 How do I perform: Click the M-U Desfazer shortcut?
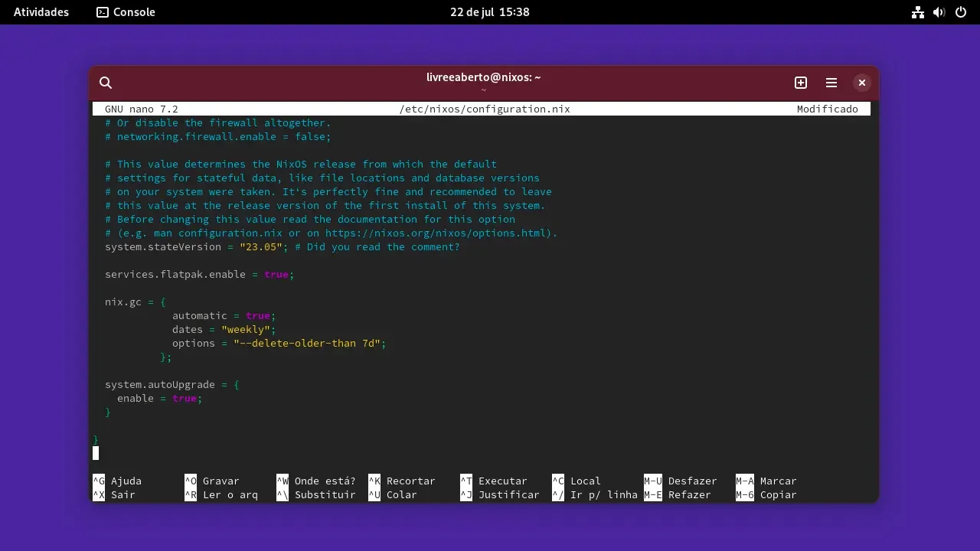681,481
